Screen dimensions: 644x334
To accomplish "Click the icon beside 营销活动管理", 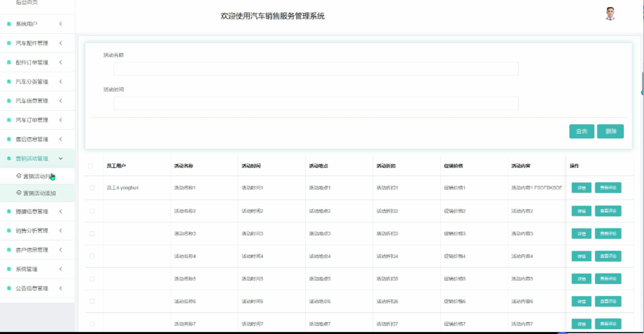I will (x=9, y=159).
